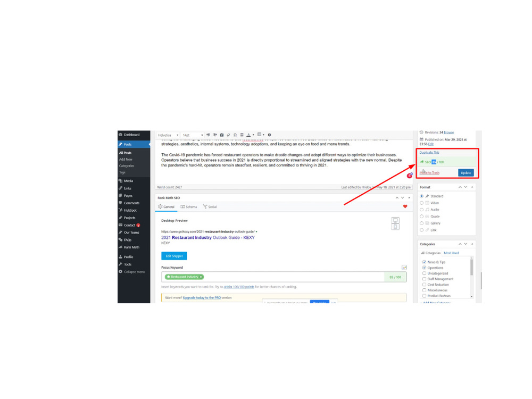Click the FAQs sidebar icon
Viewport: 532px width, 399px height.
(120, 240)
